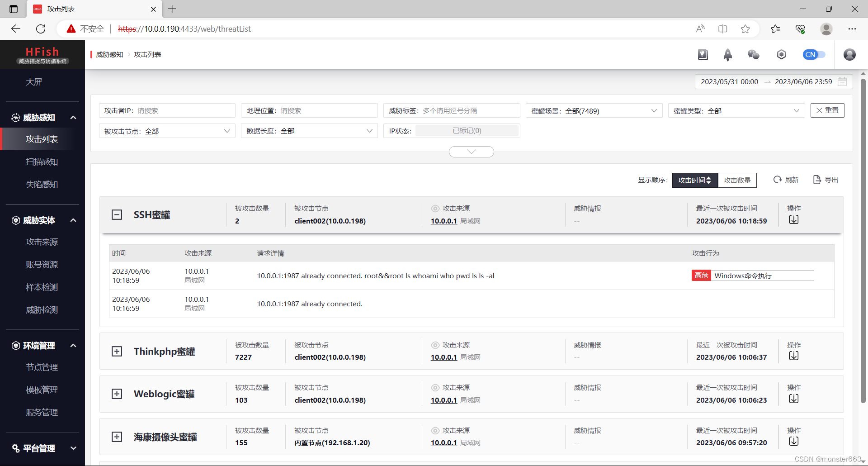868x466 pixels.
Task: Switch sort order to 攻击数量
Action: tap(737, 180)
